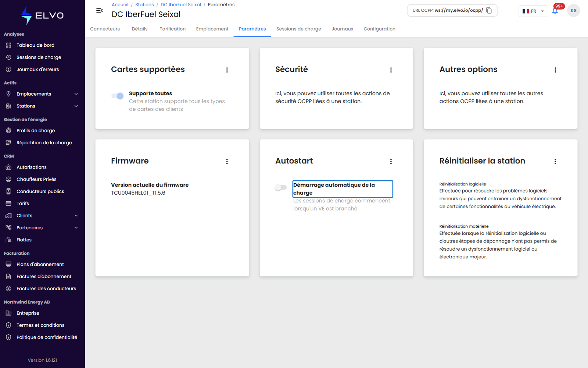Viewport: 588px width, 368px height.
Task: Click Réinitialisation matérielle heading
Action: (464, 226)
